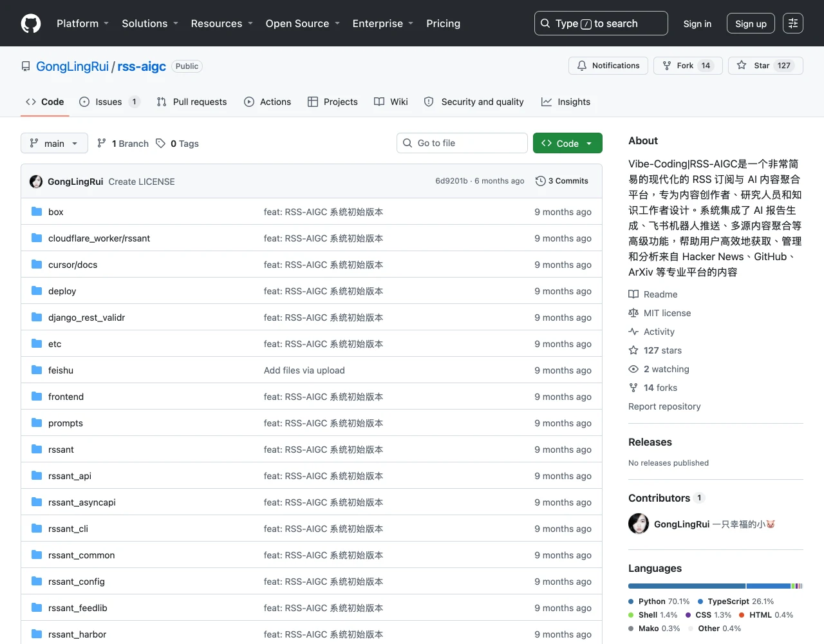Click the star icon beside 127 stars
Screen dimensions: 824x644
click(633, 350)
